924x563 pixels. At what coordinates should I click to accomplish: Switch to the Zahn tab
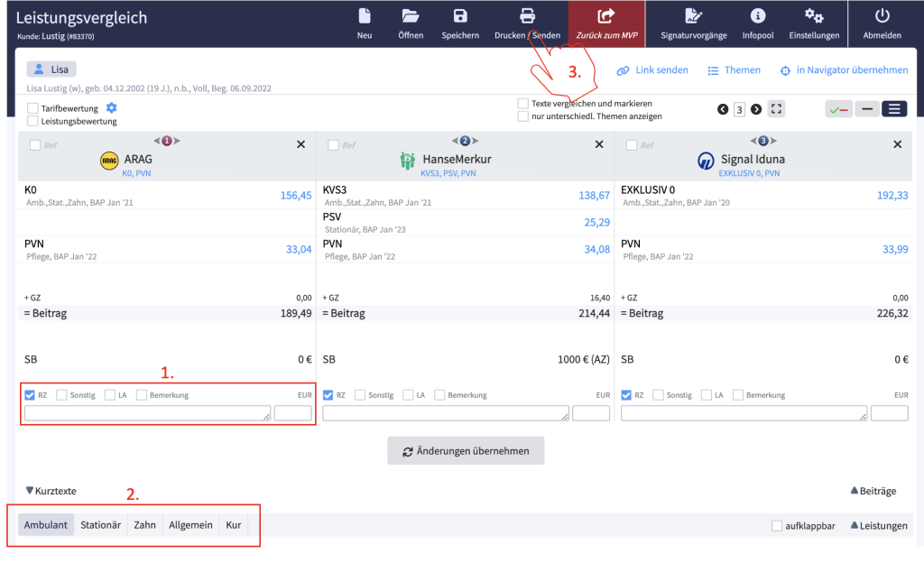(x=145, y=525)
